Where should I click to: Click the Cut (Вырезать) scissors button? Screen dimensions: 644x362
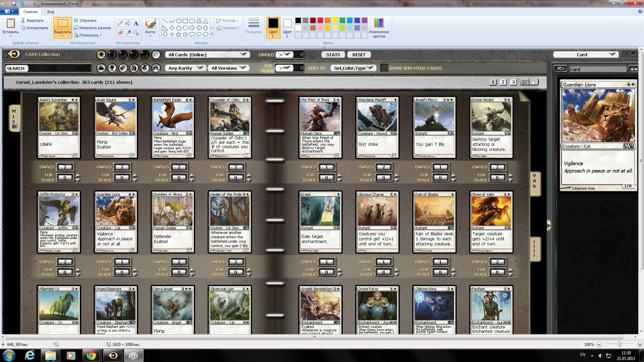coord(32,20)
